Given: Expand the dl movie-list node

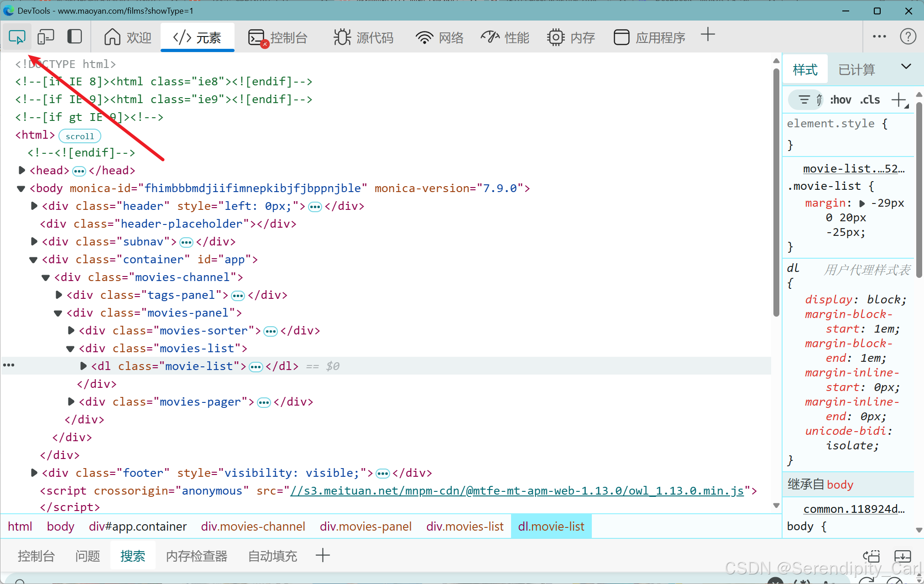Looking at the screenshot, I should (x=84, y=366).
